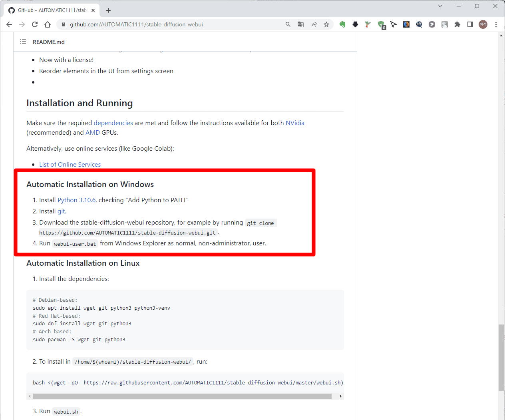Click the /home/$(whoami)/stable-diffusion-webui/ path
Image resolution: width=505 pixels, height=420 pixels.
(133, 362)
